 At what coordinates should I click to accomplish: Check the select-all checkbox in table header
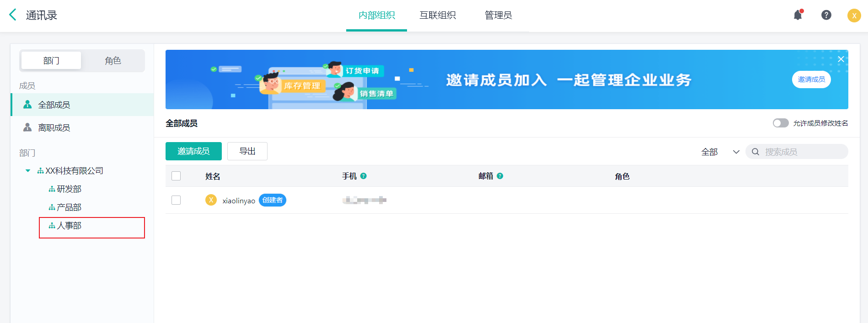pos(176,176)
